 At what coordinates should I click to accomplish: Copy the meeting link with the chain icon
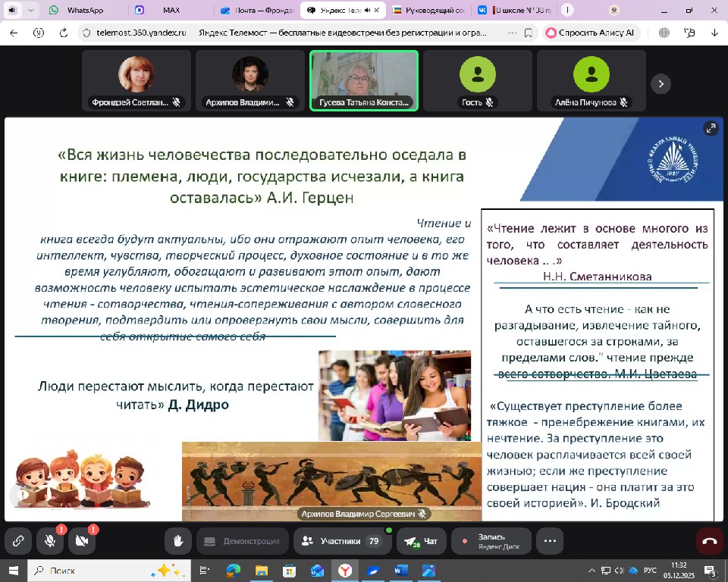(x=18, y=541)
